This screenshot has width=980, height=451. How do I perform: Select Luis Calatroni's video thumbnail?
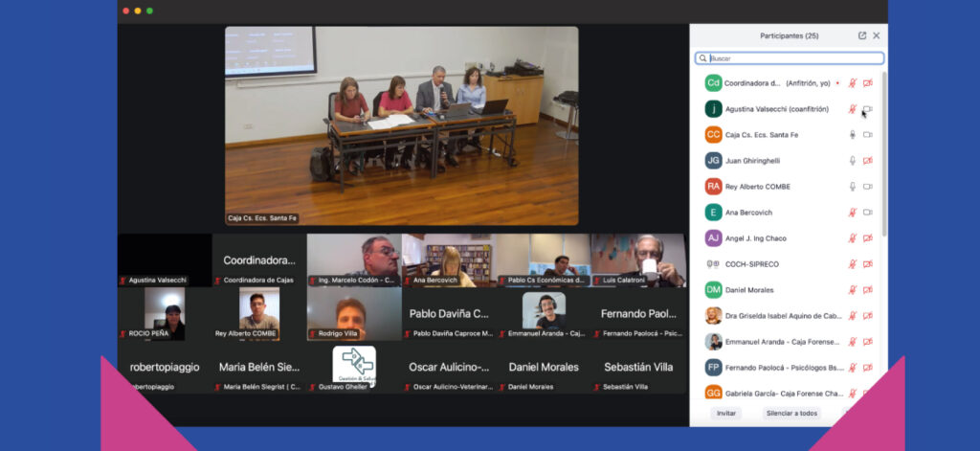tap(638, 259)
